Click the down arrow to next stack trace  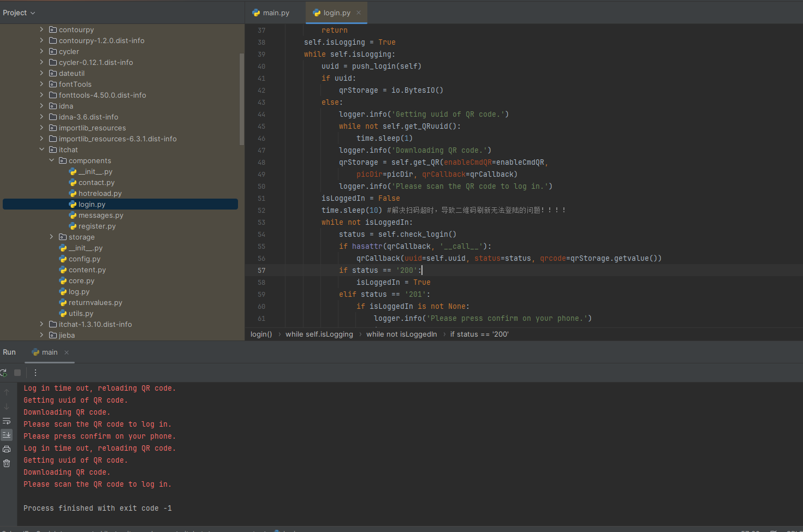click(x=7, y=407)
